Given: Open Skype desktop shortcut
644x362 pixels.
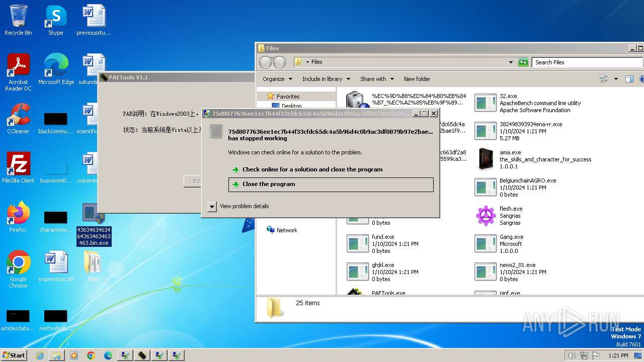Looking at the screenshot, I should pos(55,20).
